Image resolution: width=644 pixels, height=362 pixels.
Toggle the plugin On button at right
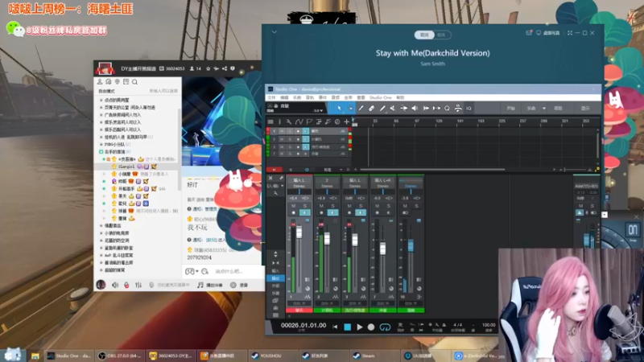[633, 230]
